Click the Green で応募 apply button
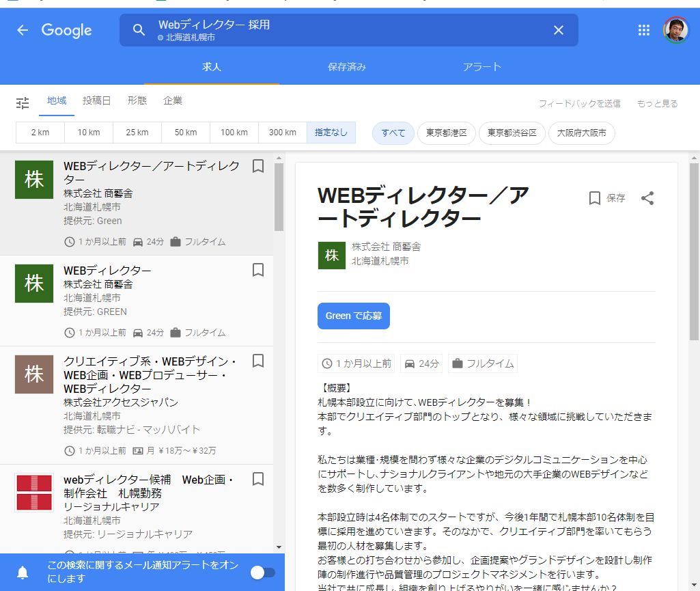The width and height of the screenshot is (700, 591). click(354, 316)
